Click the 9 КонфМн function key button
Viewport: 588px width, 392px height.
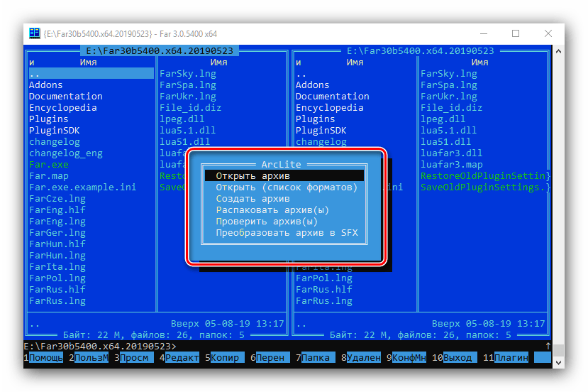click(406, 357)
